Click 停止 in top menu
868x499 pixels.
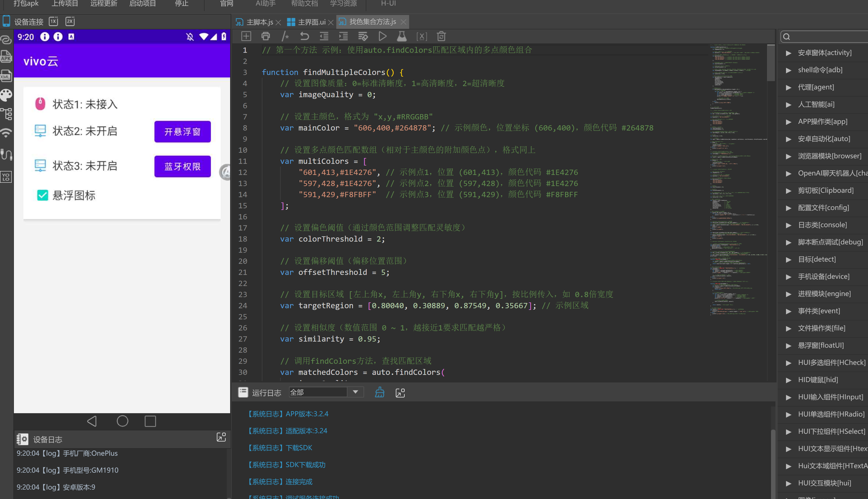182,3
